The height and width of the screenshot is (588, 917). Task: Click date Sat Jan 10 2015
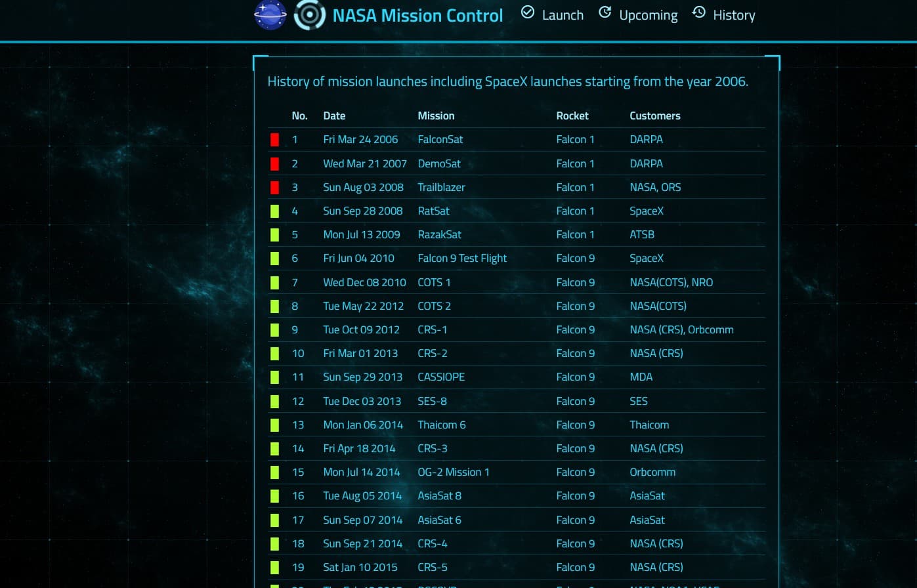point(361,567)
